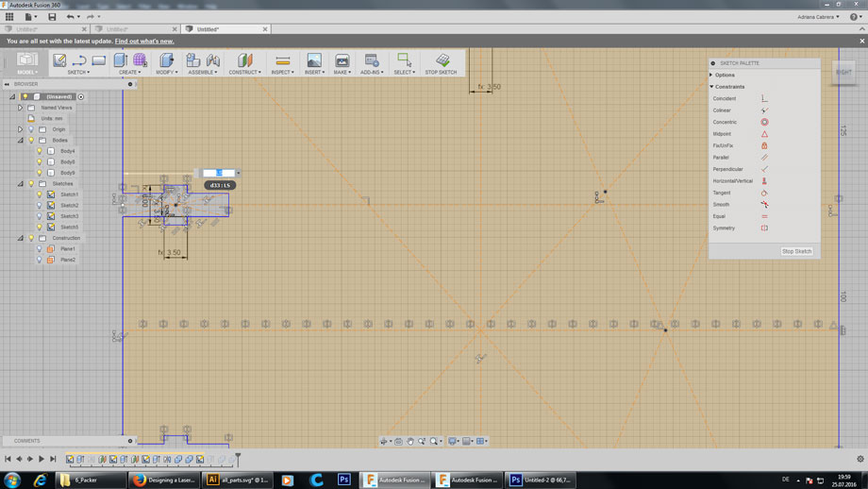
Task: Switch to the first Untitled document tab
Action: [x=45, y=29]
